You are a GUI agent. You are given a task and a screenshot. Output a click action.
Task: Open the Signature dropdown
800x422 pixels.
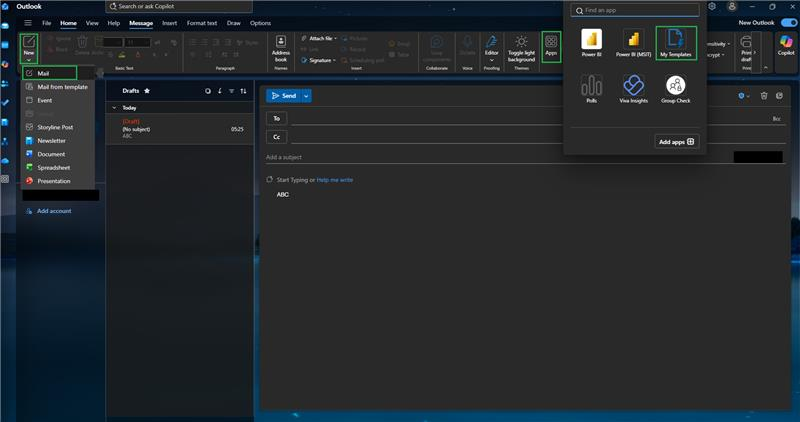[x=334, y=60]
